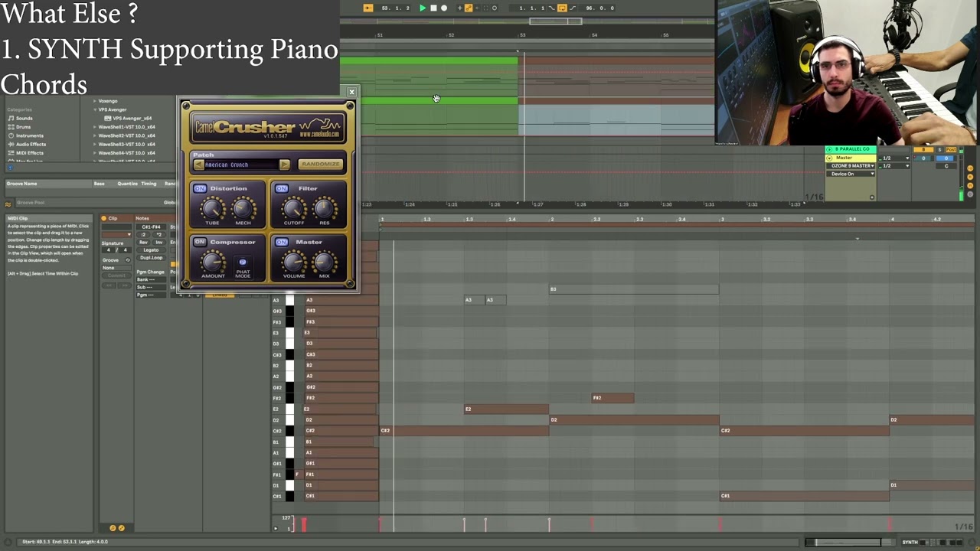
Task: Close the CamelCrusher plugin window
Action: pos(351,93)
